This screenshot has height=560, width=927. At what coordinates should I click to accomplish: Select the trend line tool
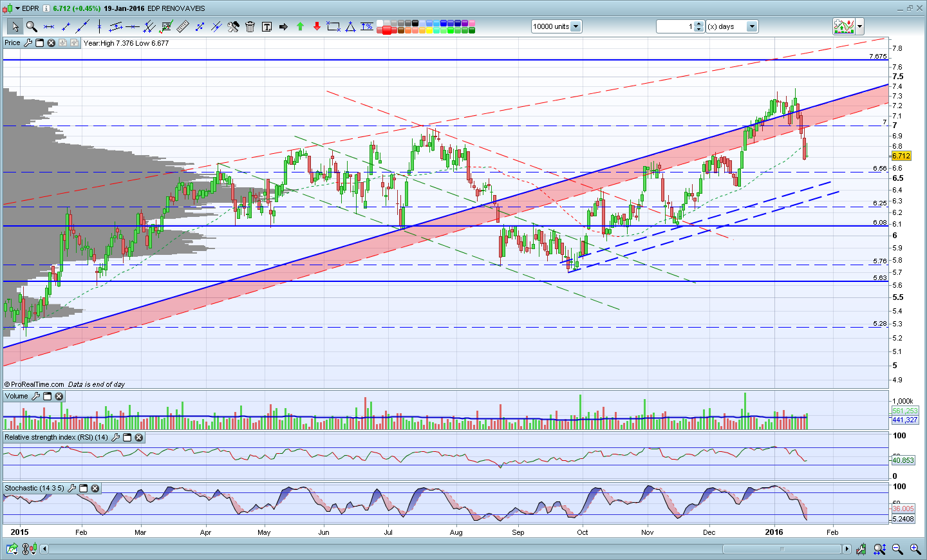(82, 26)
